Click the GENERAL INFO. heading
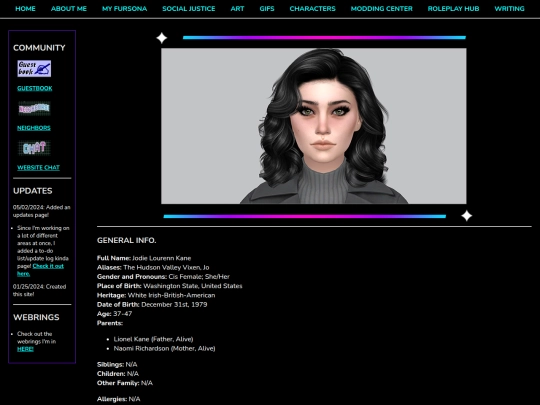Screen dimensions: 540x405 [x=126, y=240]
